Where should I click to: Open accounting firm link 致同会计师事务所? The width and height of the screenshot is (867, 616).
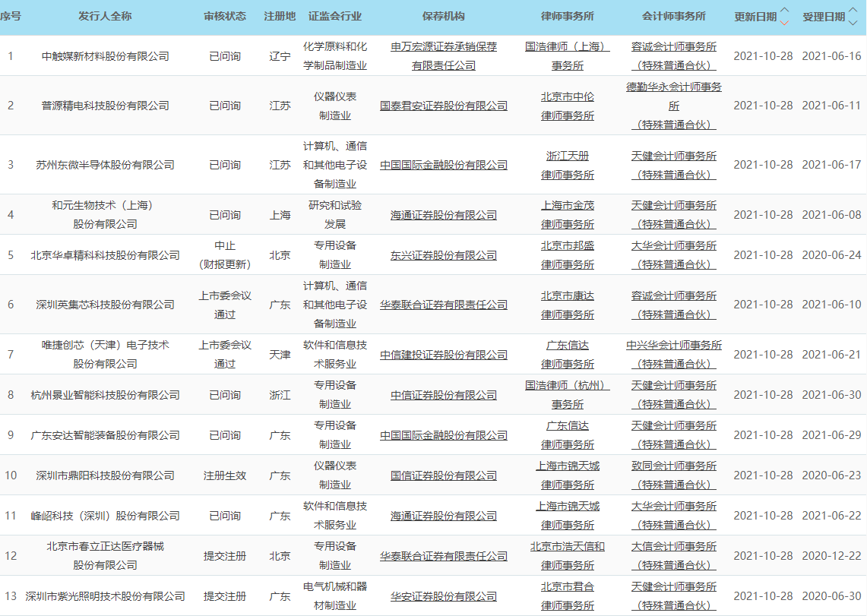point(673,475)
